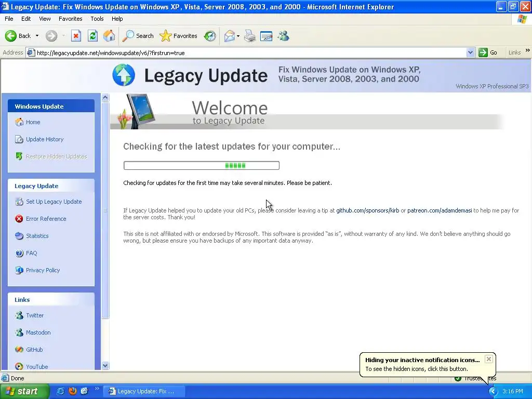Screen dimensions: 532x399
Task: Click the Windows Update sidebar header
Action: point(51,106)
